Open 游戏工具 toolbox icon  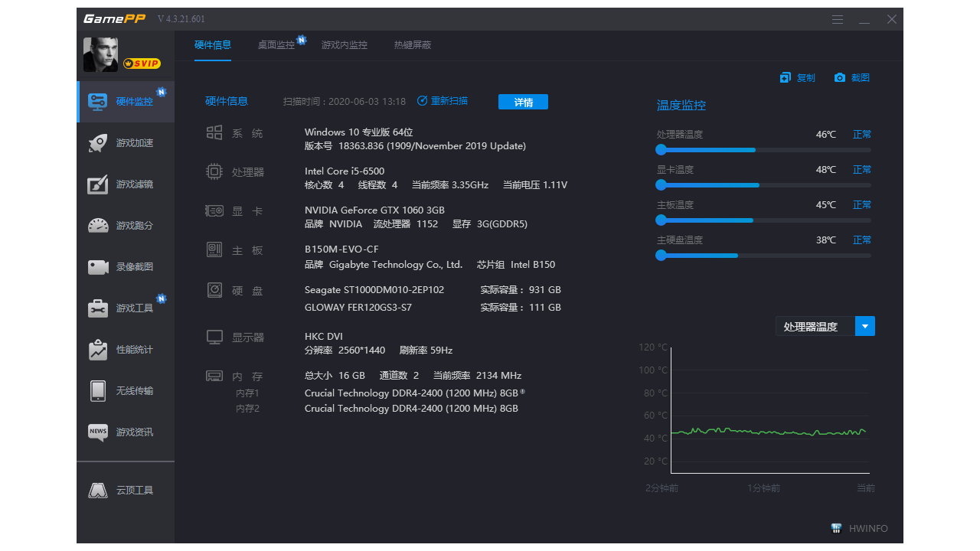[98, 308]
